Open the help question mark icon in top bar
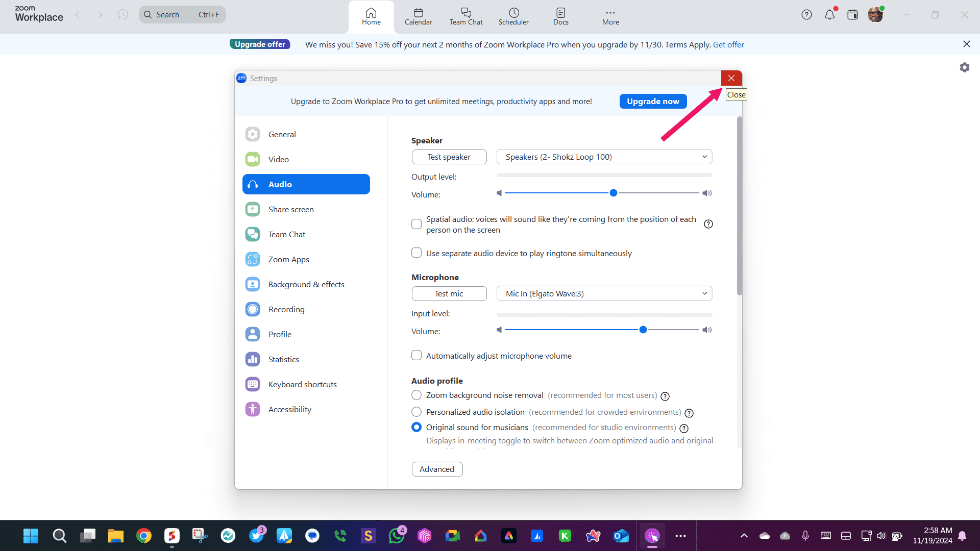This screenshot has height=551, width=980. [x=806, y=15]
